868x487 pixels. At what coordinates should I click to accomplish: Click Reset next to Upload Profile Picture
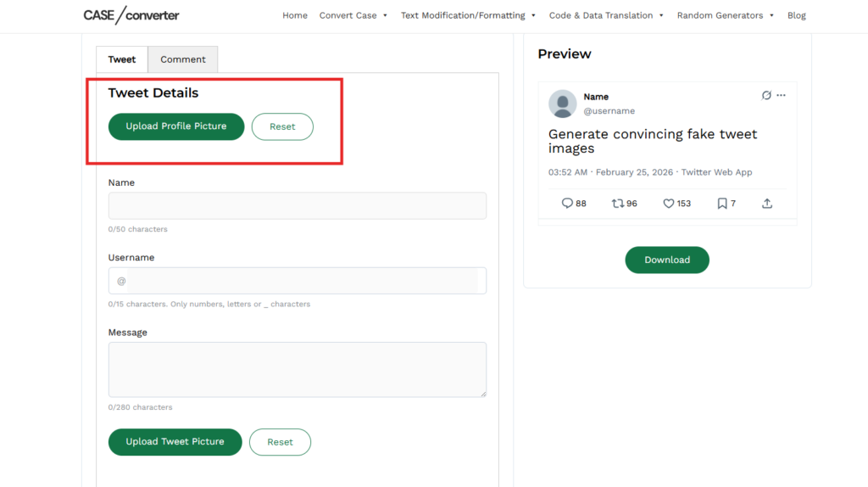pos(282,126)
